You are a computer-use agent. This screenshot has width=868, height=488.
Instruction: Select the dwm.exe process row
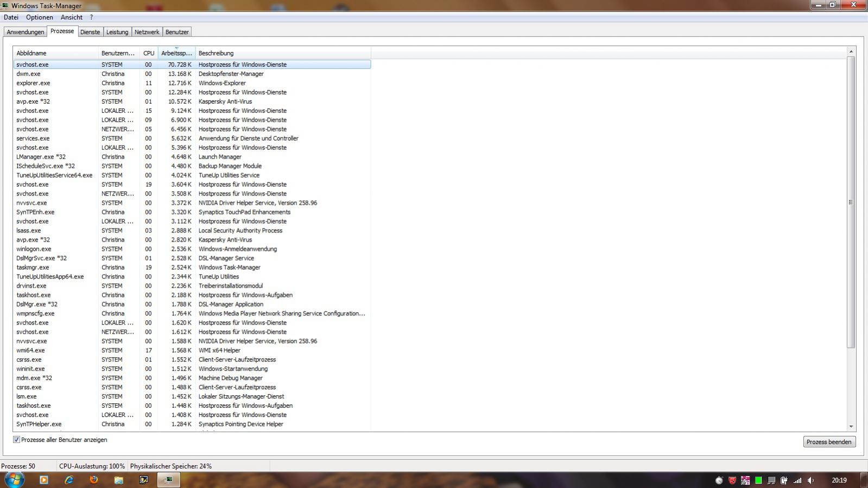[x=192, y=74]
